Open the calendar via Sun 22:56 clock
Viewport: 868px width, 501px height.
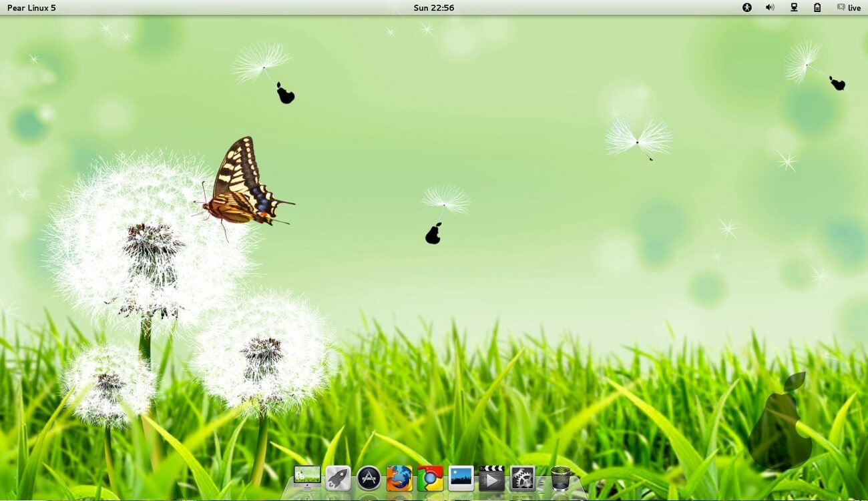(x=434, y=8)
